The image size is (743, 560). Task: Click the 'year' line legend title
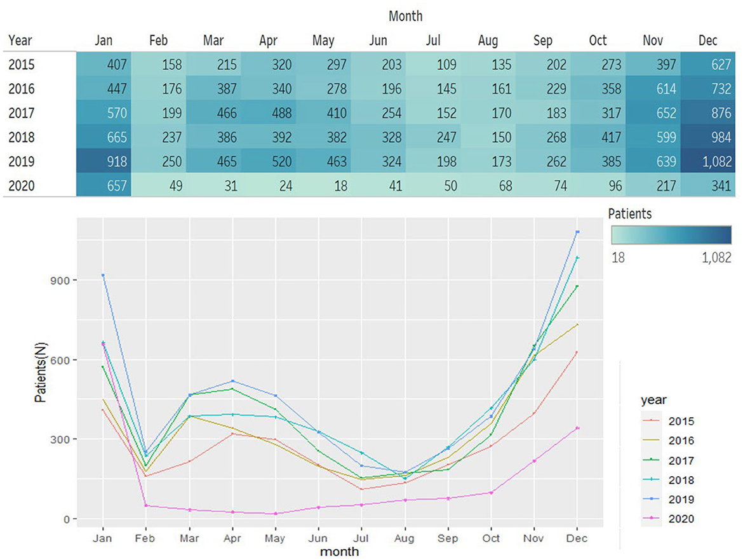pyautogui.click(x=653, y=401)
